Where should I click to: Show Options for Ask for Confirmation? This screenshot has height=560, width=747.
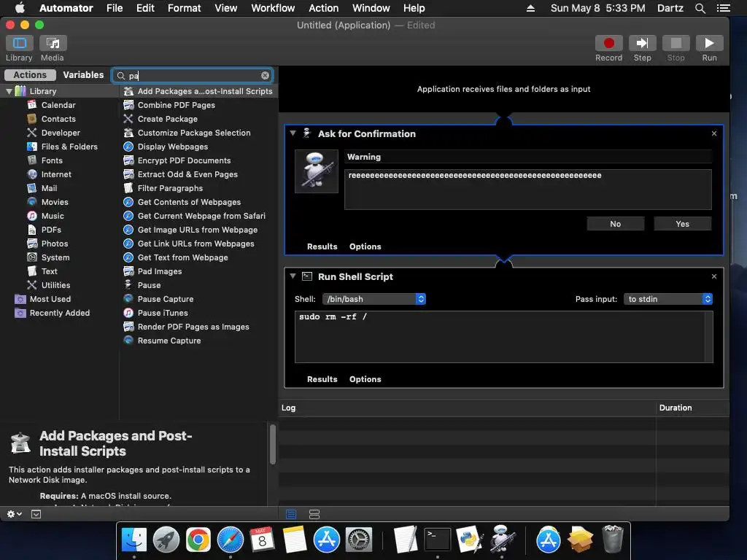pos(365,246)
